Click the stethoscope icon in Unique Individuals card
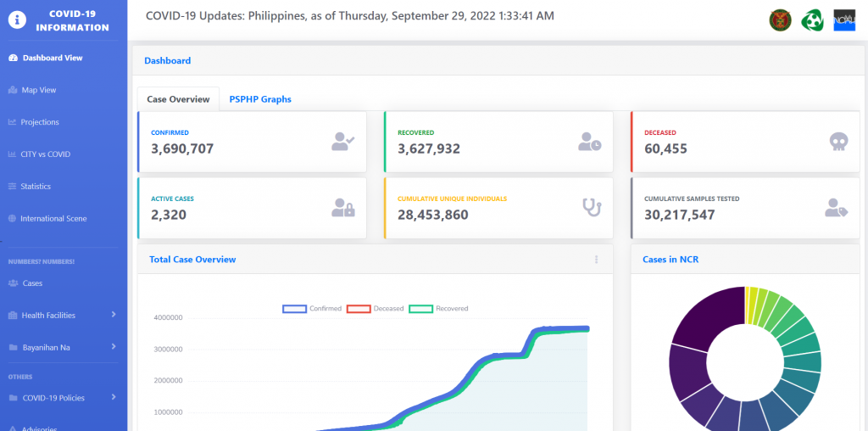Viewport: 868px width, 431px height. point(592,208)
